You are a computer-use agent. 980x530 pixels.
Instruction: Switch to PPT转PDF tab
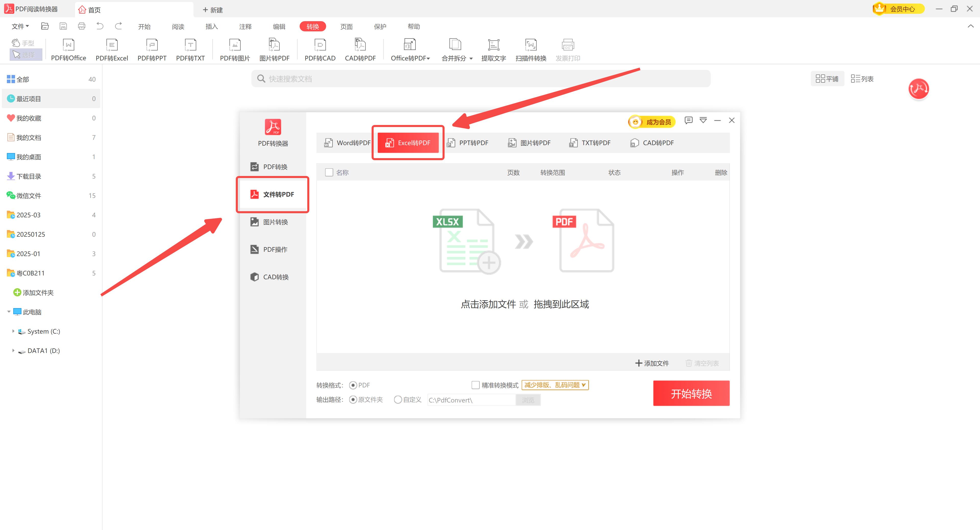click(x=467, y=143)
